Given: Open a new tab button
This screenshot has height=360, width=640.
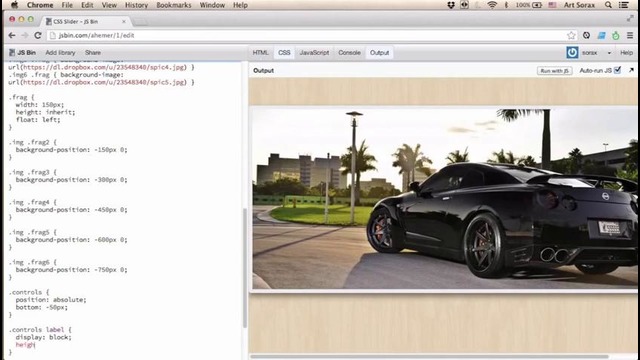Looking at the screenshot, I should click(140, 22).
